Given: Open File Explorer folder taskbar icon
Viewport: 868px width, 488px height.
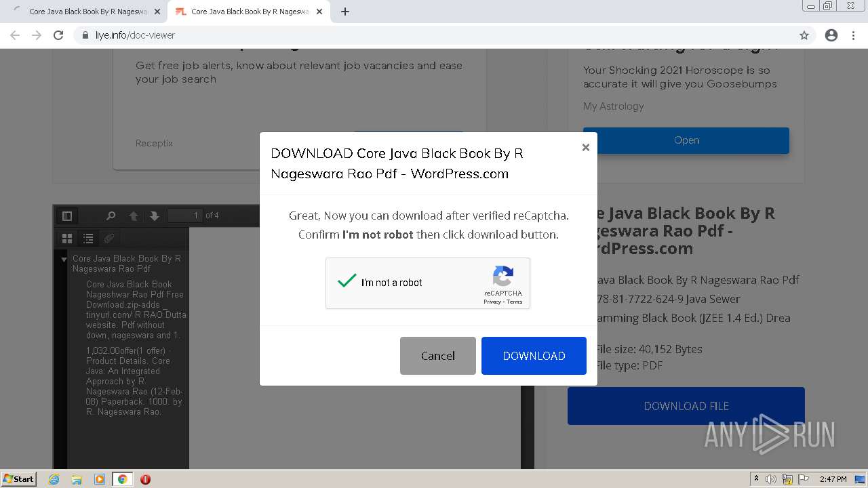Looking at the screenshot, I should [77, 479].
